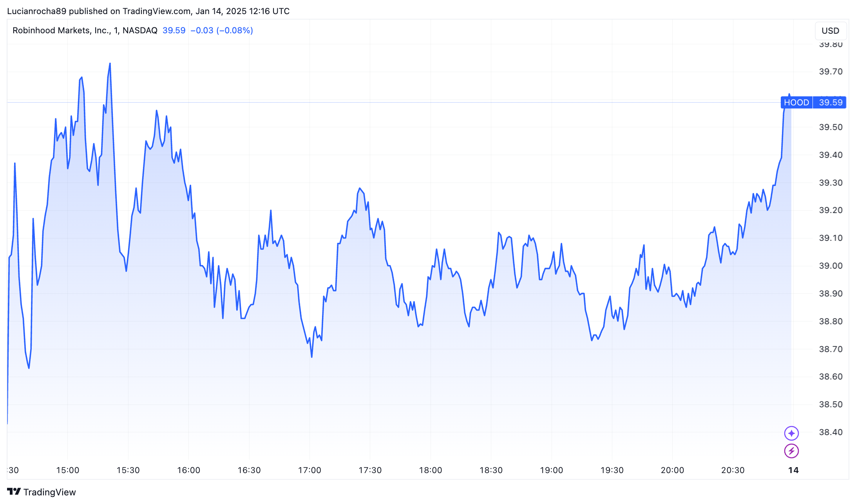Click the purple sparkle icon
This screenshot has height=504, width=856.
click(x=791, y=433)
